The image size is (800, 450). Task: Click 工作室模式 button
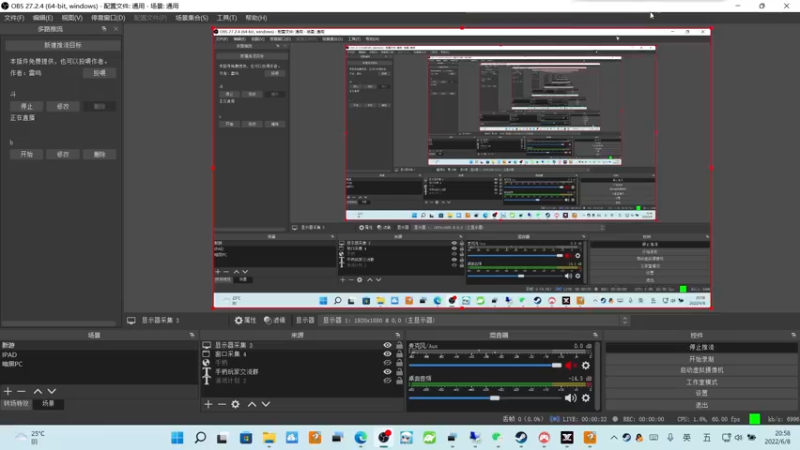click(x=702, y=382)
